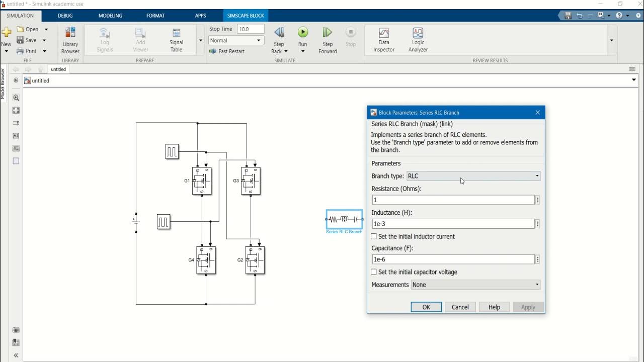The width and height of the screenshot is (644, 362).
Task: Click the Zoom tool in canvas palette
Action: pyautogui.click(x=16, y=98)
